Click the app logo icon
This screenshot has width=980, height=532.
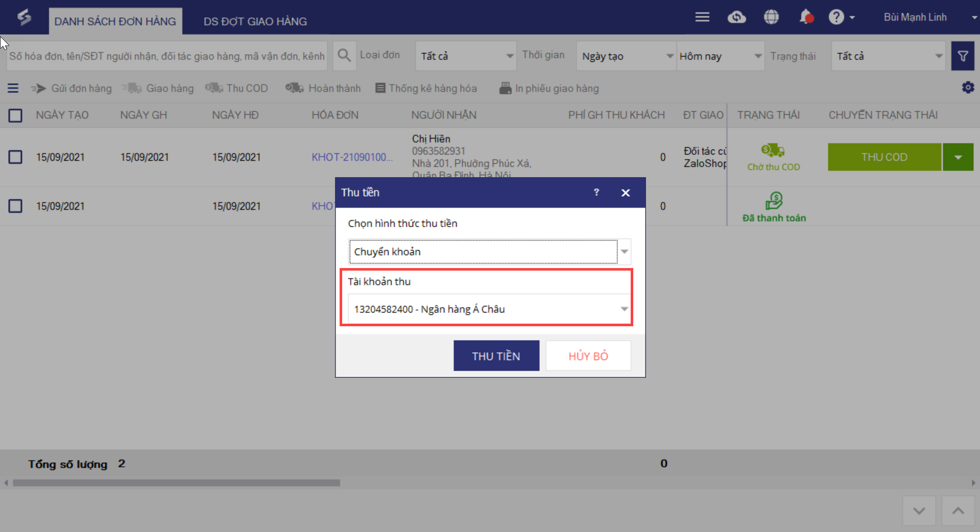tap(24, 17)
